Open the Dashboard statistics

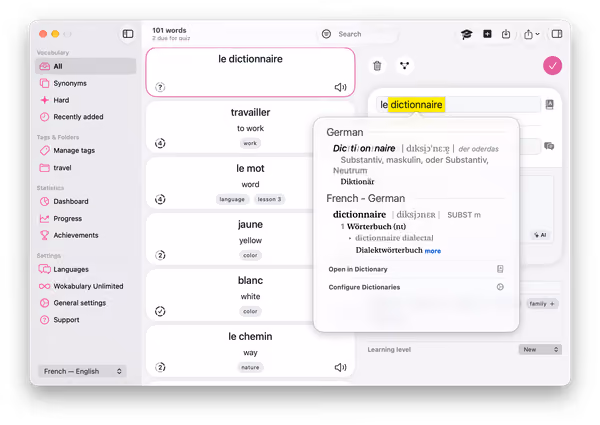tap(86, 201)
